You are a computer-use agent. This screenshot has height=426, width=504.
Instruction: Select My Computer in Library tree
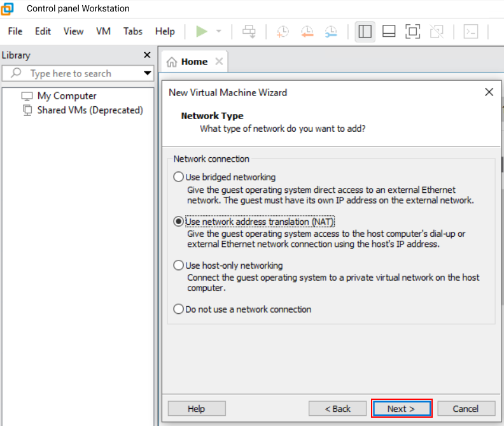click(x=67, y=96)
